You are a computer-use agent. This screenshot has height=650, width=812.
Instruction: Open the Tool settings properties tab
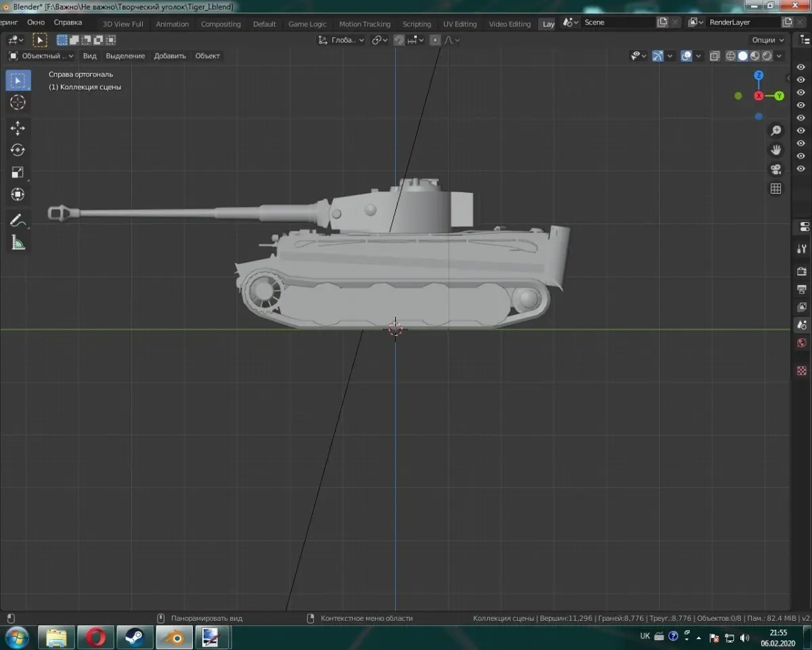coord(803,248)
